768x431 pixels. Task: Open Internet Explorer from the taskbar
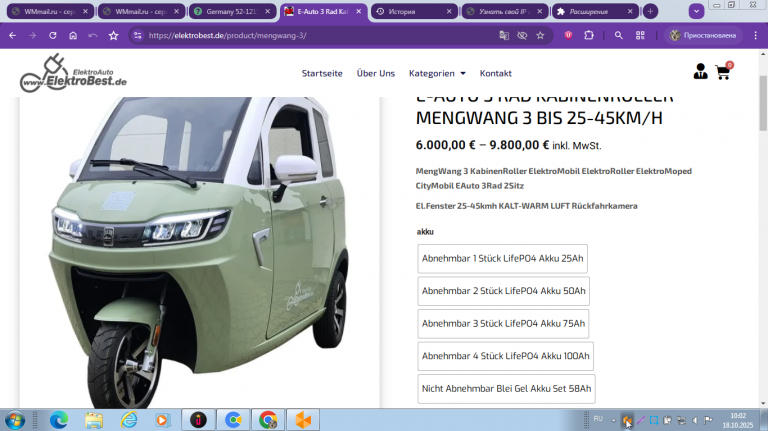pos(129,420)
